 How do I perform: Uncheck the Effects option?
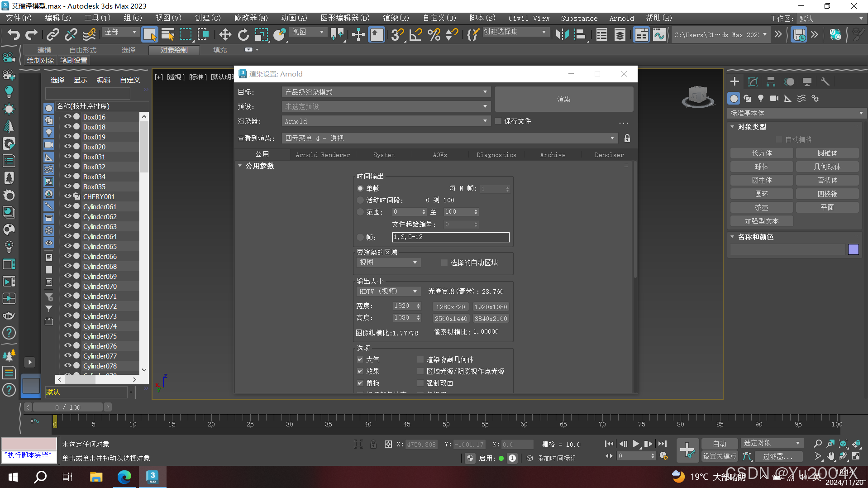tap(360, 371)
